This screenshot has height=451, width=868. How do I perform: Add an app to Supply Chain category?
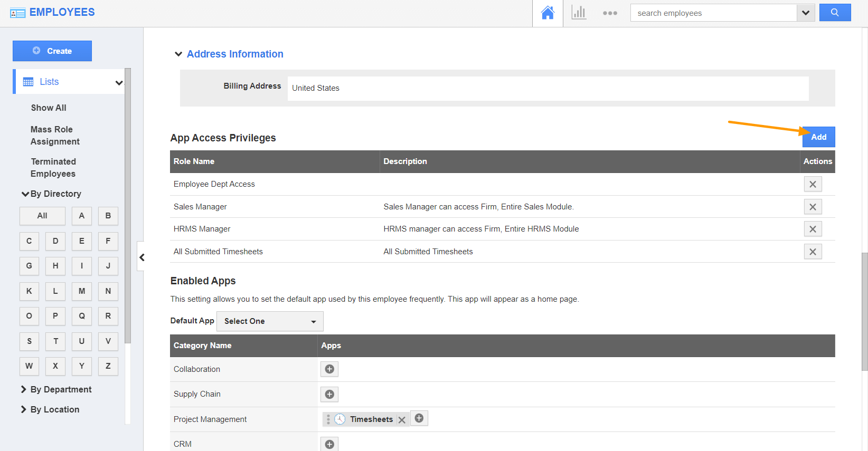click(x=329, y=394)
